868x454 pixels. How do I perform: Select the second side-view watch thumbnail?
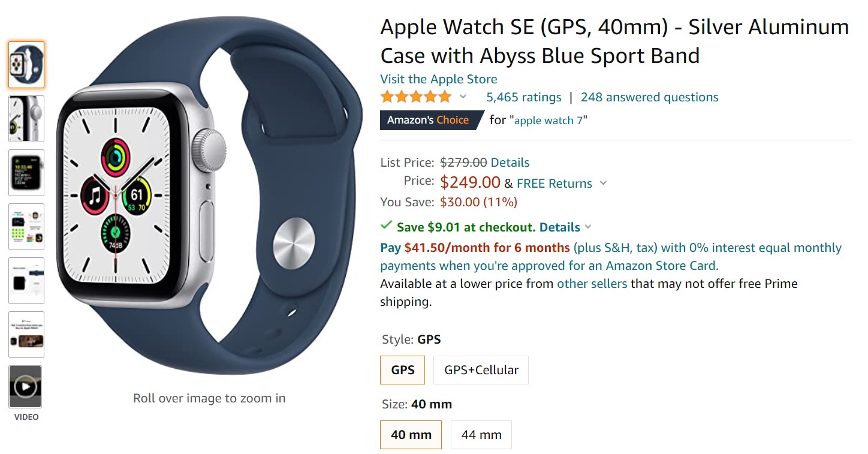click(26, 119)
